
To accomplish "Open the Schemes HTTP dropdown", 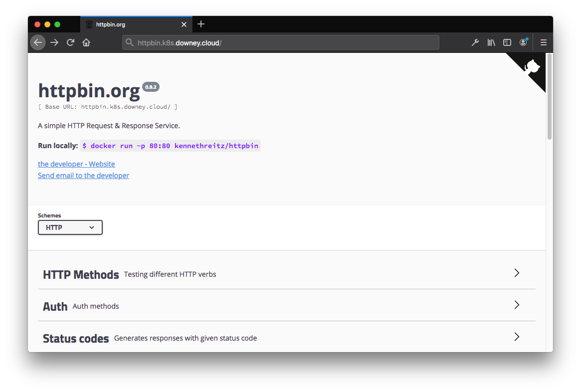I will [x=70, y=227].
